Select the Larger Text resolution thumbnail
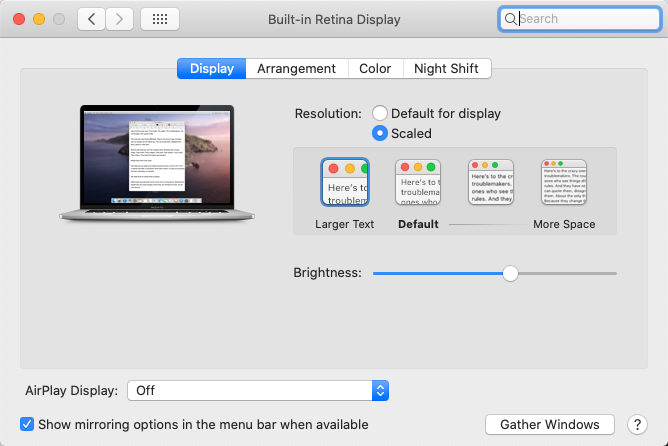This screenshot has height=446, width=668. point(344,182)
